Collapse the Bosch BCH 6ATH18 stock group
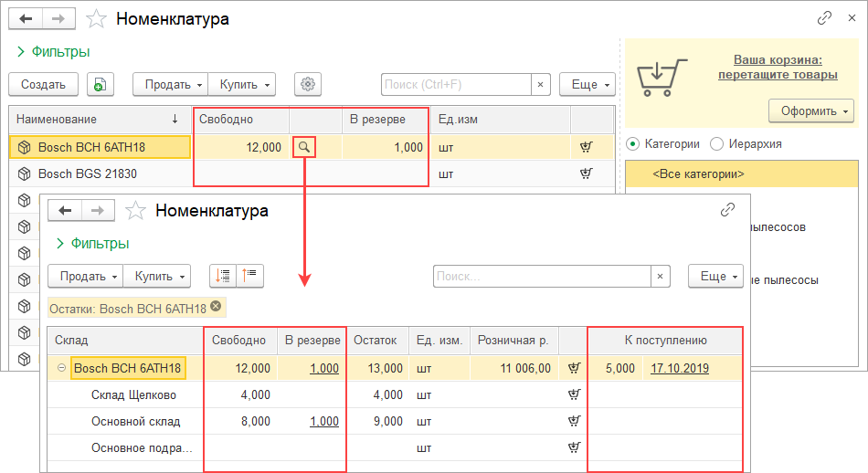 [61, 368]
